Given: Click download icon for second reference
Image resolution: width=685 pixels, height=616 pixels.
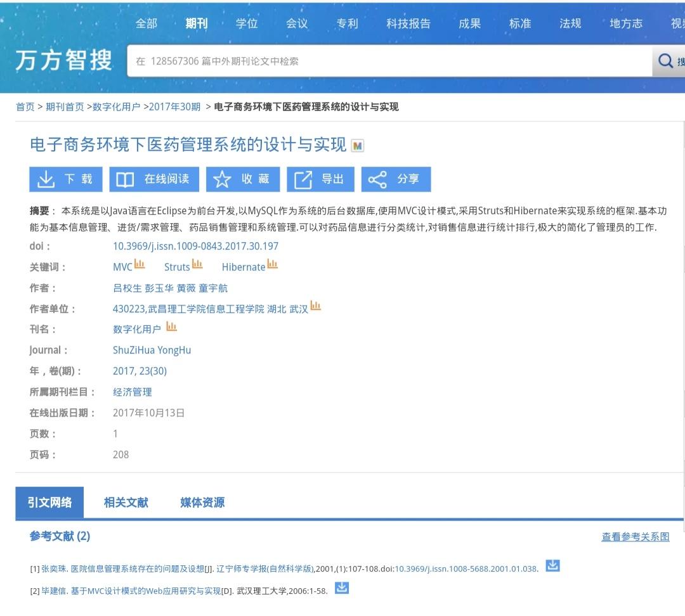Looking at the screenshot, I should [342, 588].
